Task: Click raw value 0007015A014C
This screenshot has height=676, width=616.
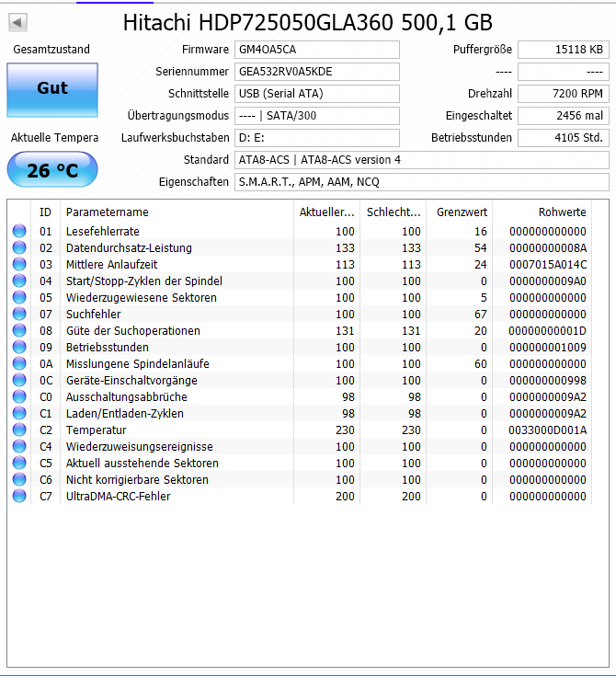Action: point(547,265)
